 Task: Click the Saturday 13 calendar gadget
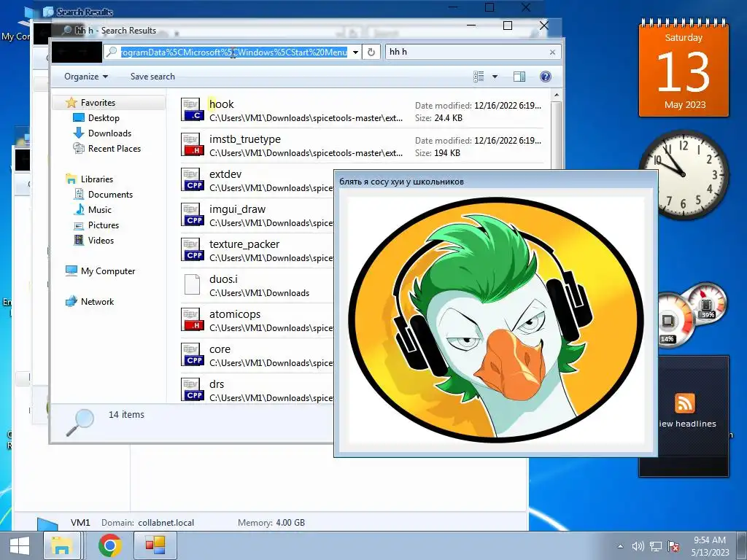pyautogui.click(x=684, y=68)
